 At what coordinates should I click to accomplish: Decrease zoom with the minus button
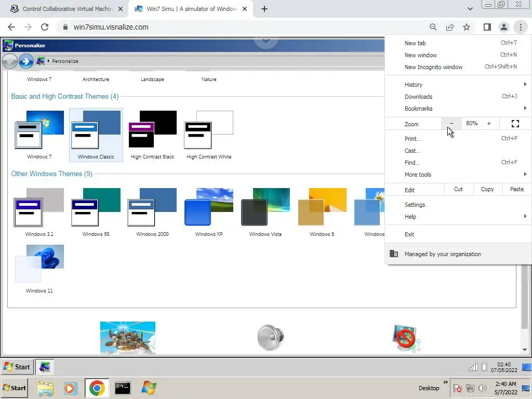[451, 124]
